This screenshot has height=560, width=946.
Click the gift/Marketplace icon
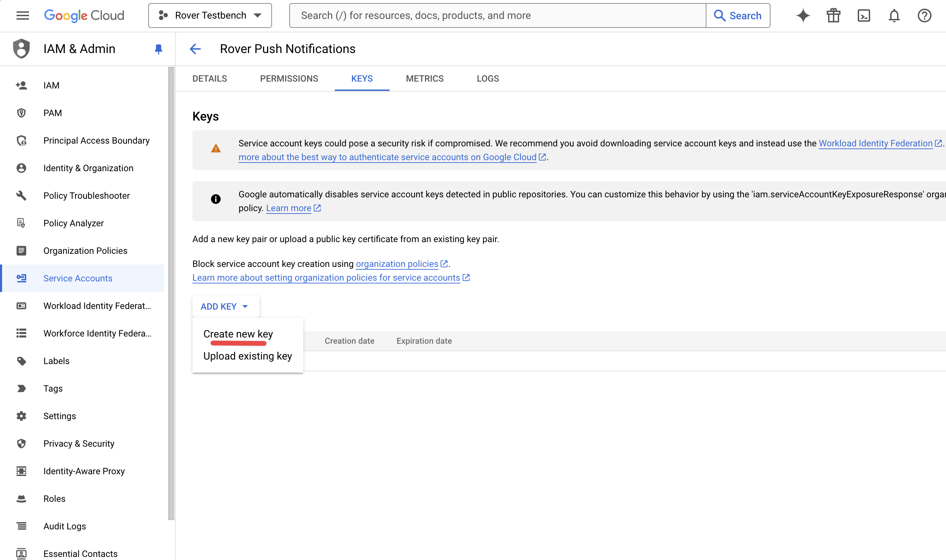pyautogui.click(x=832, y=15)
